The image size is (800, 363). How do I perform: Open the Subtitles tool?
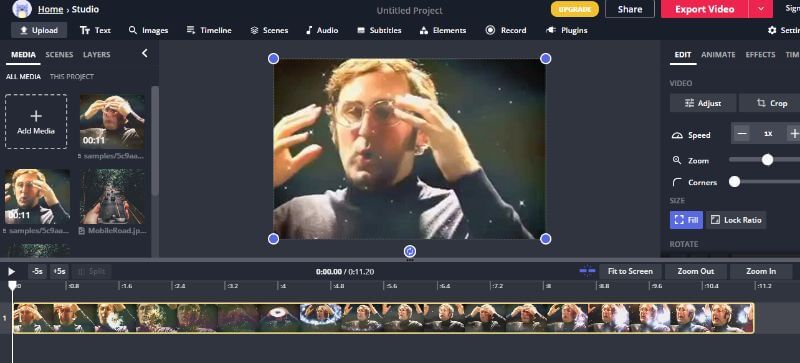point(379,30)
